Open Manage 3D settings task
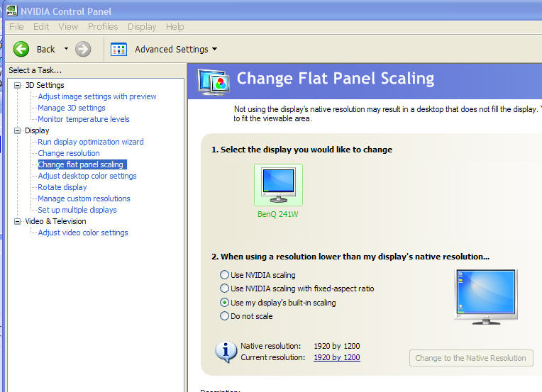The height and width of the screenshot is (392, 542). pos(72,108)
